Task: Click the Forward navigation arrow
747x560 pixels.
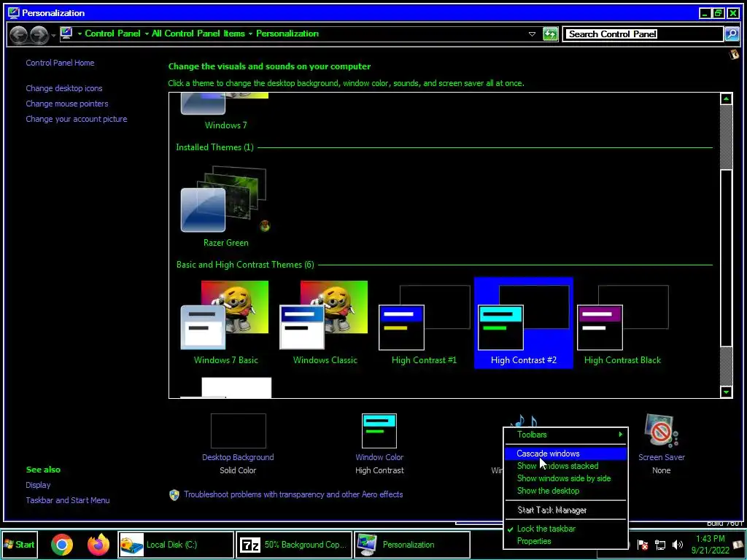Action: (39, 34)
